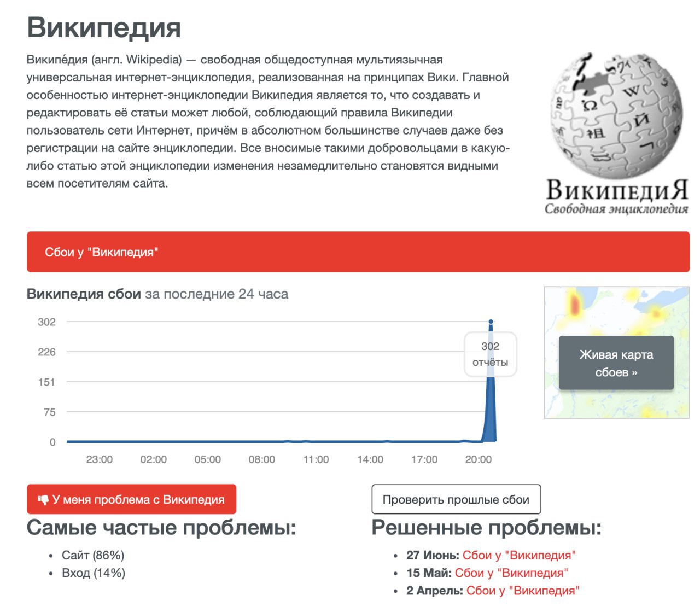This screenshot has width=700, height=607.
Task: Click the 75 y-axis label
Action: pos(50,412)
